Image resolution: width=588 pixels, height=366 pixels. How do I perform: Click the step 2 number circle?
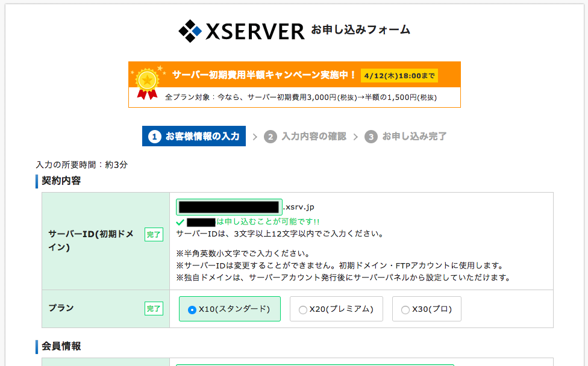tap(271, 137)
